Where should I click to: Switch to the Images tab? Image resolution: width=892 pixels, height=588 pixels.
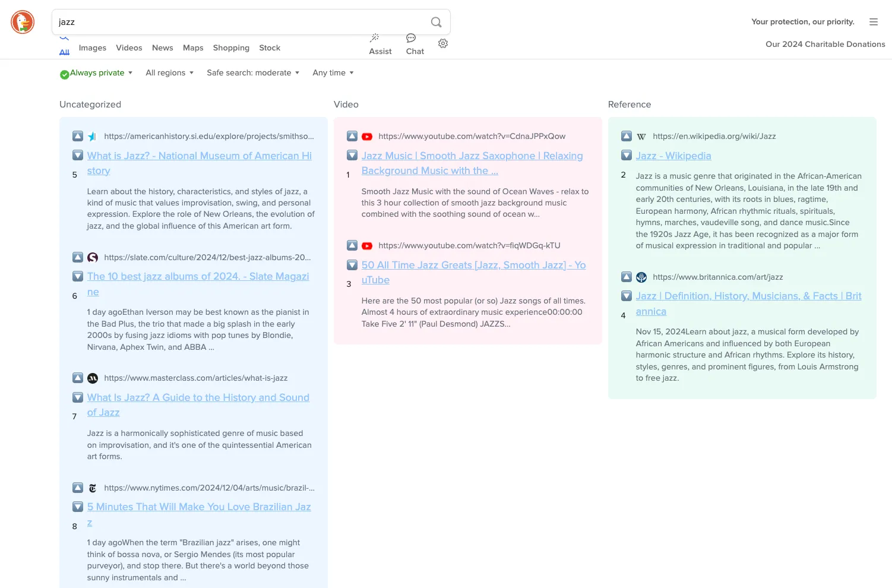pyautogui.click(x=93, y=48)
